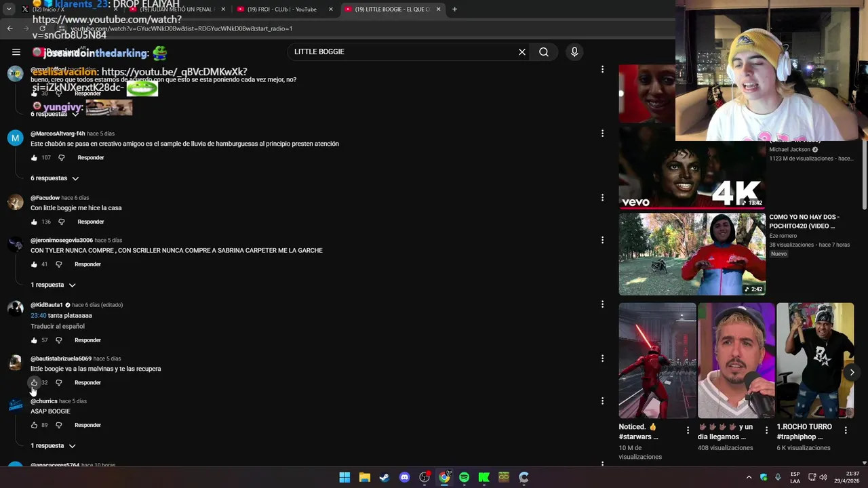This screenshot has width=868, height=488.
Task: Expand 1 respuesta under ASAP BOOGIE comment
Action: pos(53,446)
